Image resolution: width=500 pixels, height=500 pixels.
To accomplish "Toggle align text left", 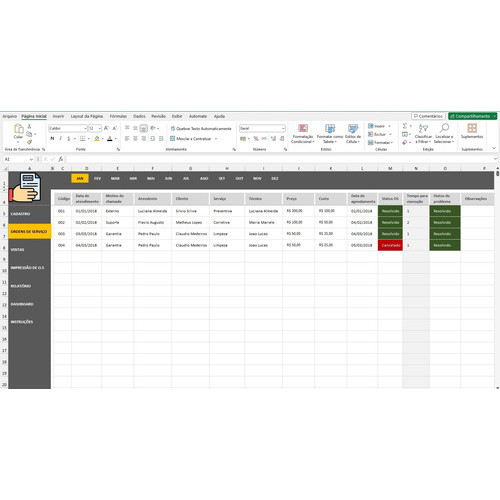I will pos(127,139).
